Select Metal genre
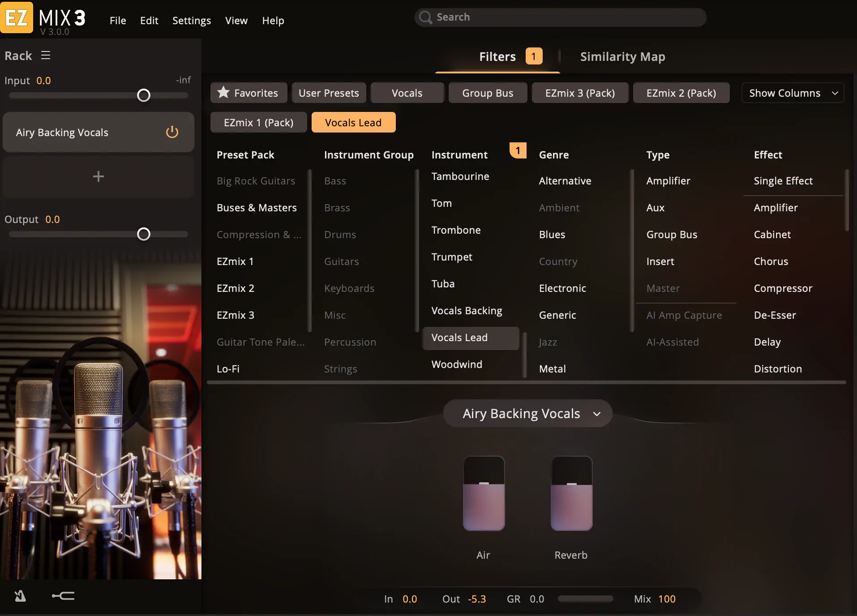This screenshot has height=616, width=857. pyautogui.click(x=553, y=369)
